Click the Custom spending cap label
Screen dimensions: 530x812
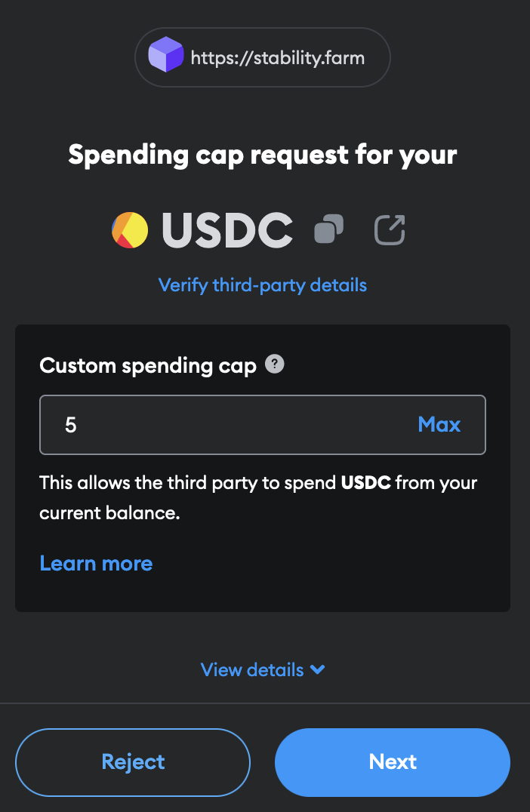tap(148, 365)
